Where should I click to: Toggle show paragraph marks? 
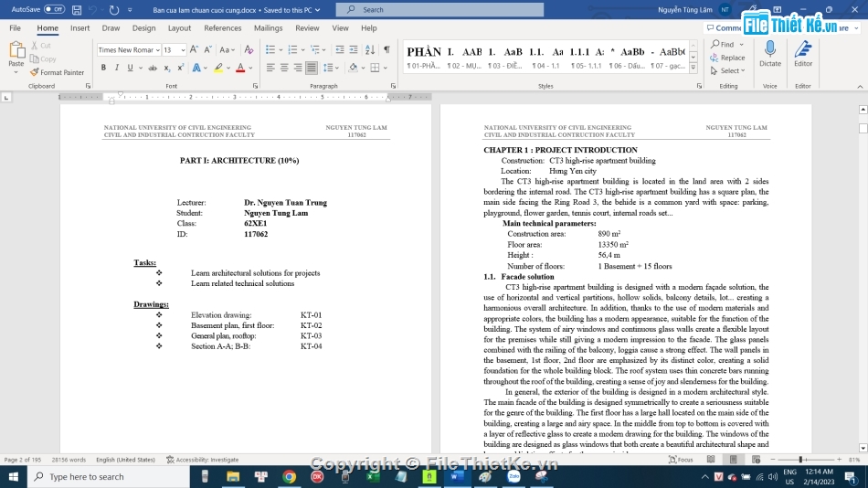(x=387, y=50)
